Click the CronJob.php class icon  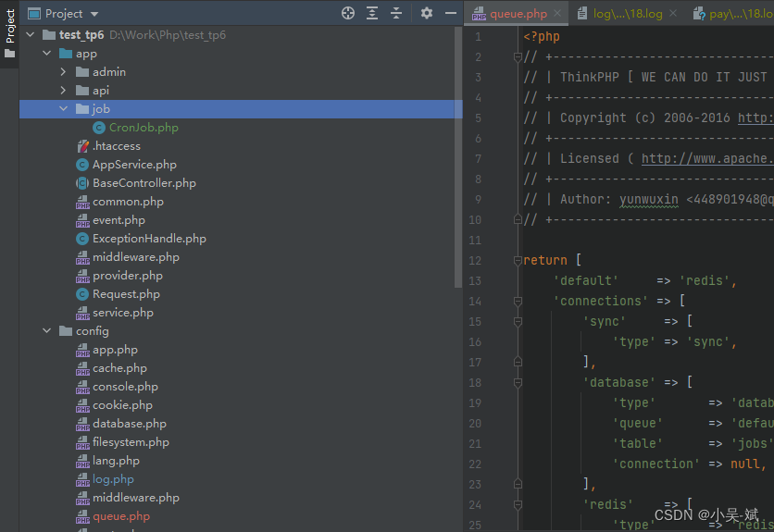(x=99, y=128)
